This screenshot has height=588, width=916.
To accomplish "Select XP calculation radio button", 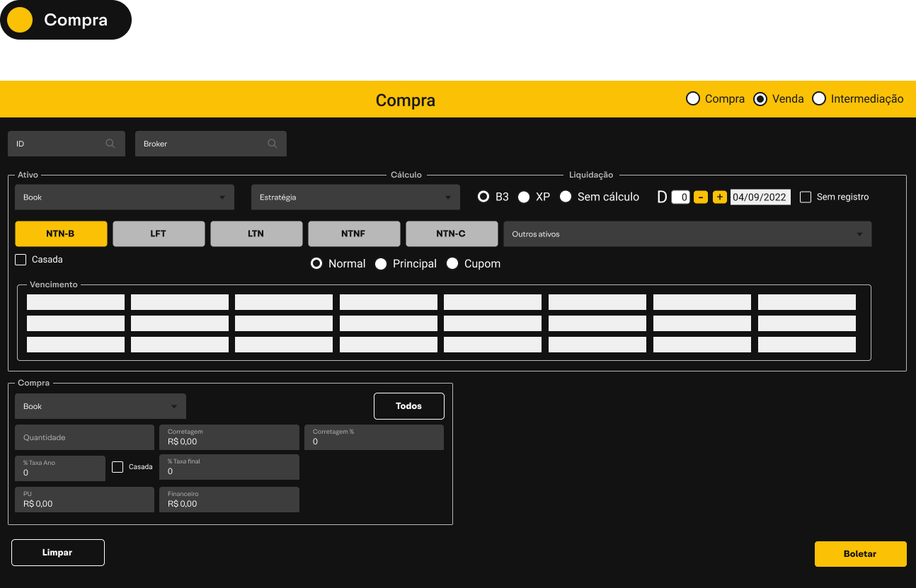I will (x=524, y=197).
